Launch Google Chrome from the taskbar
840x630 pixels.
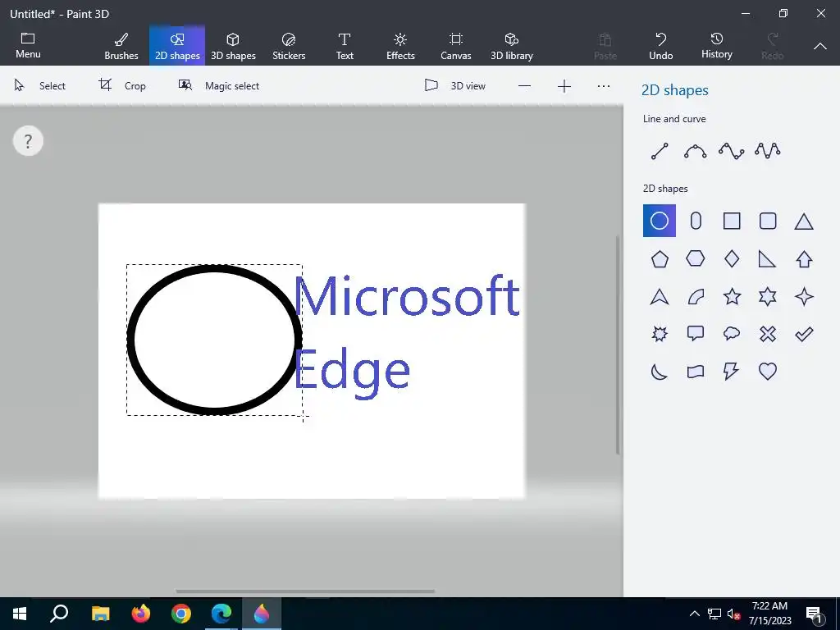point(181,614)
